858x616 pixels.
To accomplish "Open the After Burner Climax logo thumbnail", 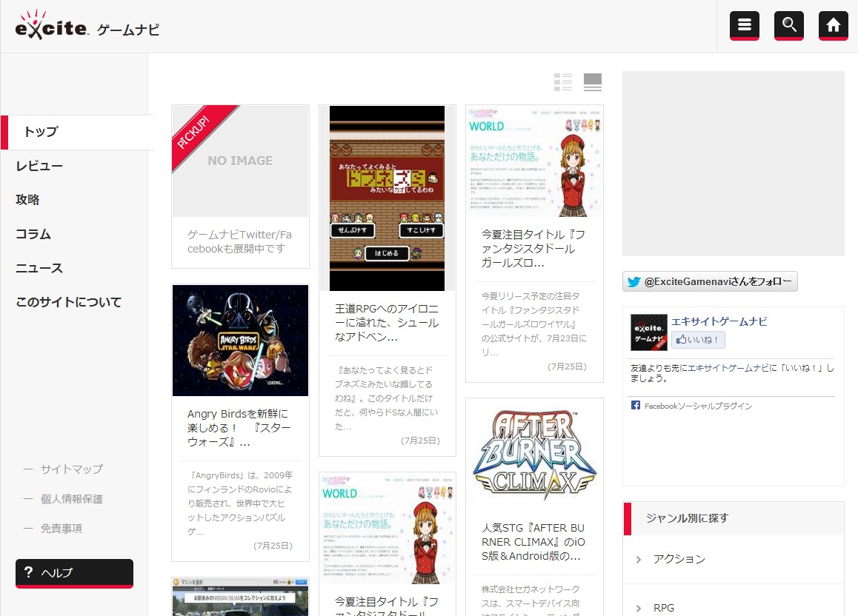I will click(535, 455).
